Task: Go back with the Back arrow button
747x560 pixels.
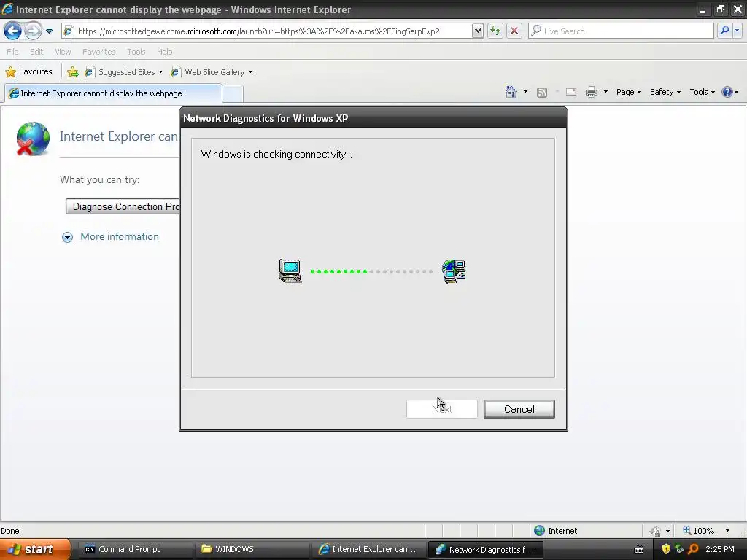Action: point(13,31)
